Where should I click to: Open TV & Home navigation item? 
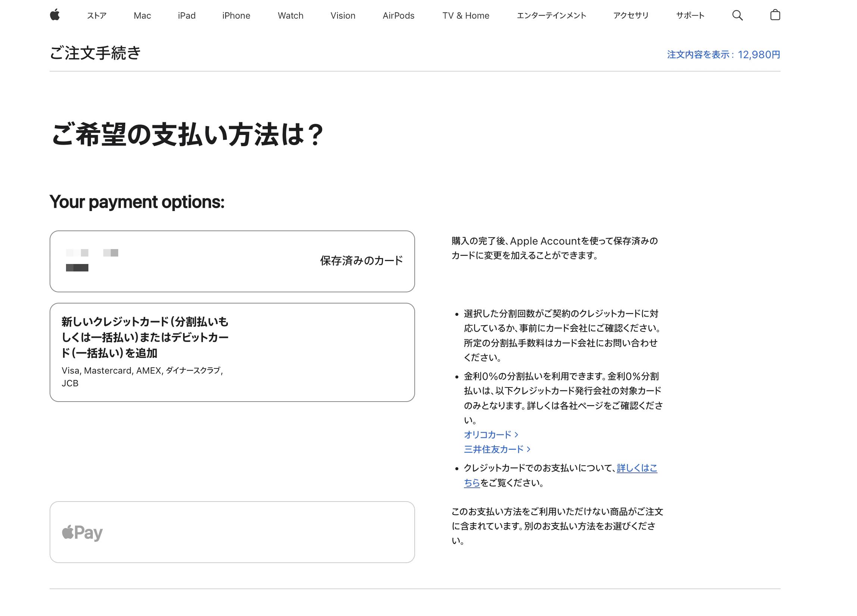[x=466, y=16]
